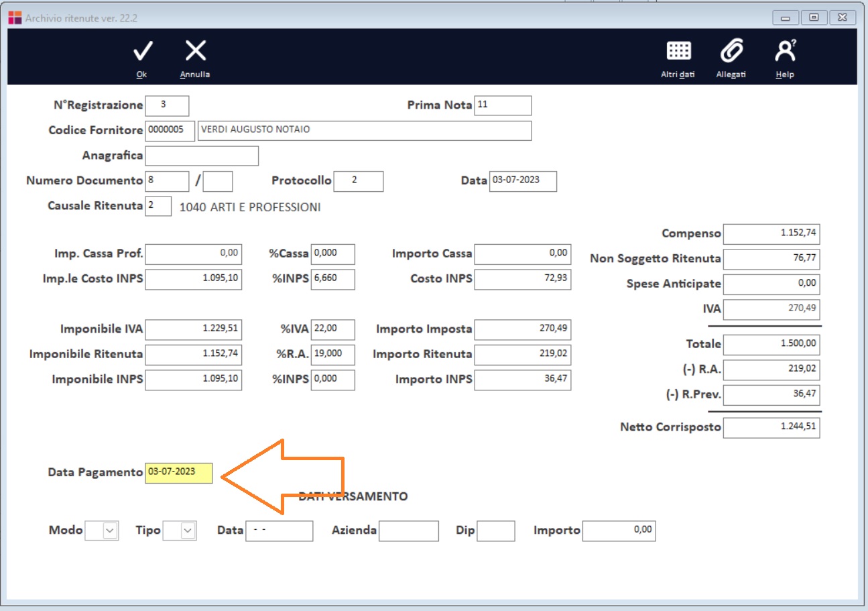
Task: Click the document suffix field after the slash
Action: click(x=218, y=181)
